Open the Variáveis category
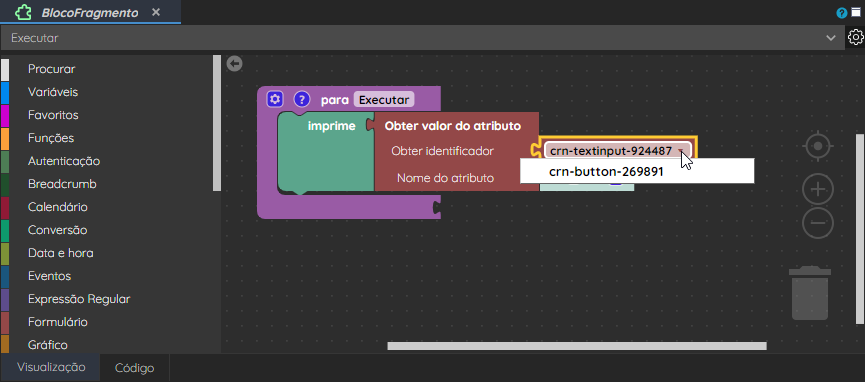 click(53, 92)
